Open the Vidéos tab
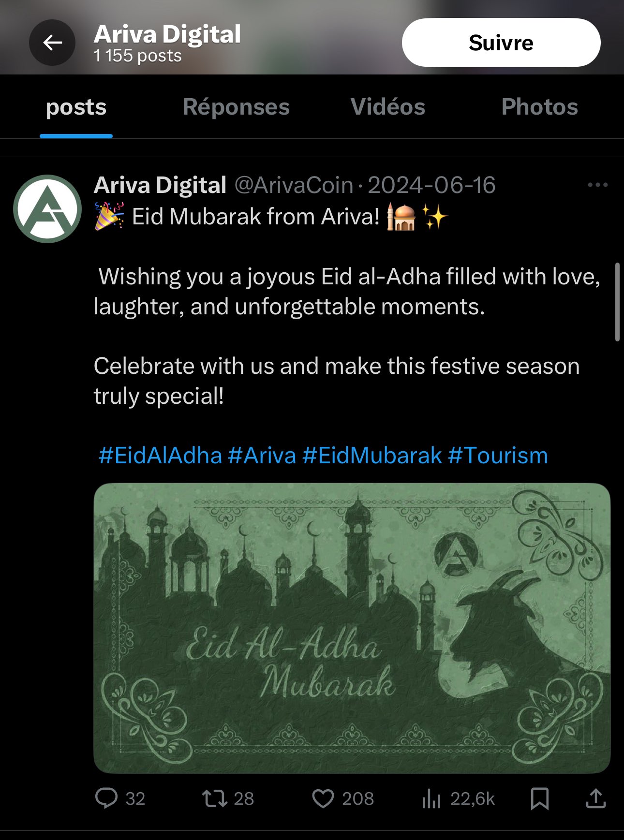The image size is (624, 840). pyautogui.click(x=387, y=107)
